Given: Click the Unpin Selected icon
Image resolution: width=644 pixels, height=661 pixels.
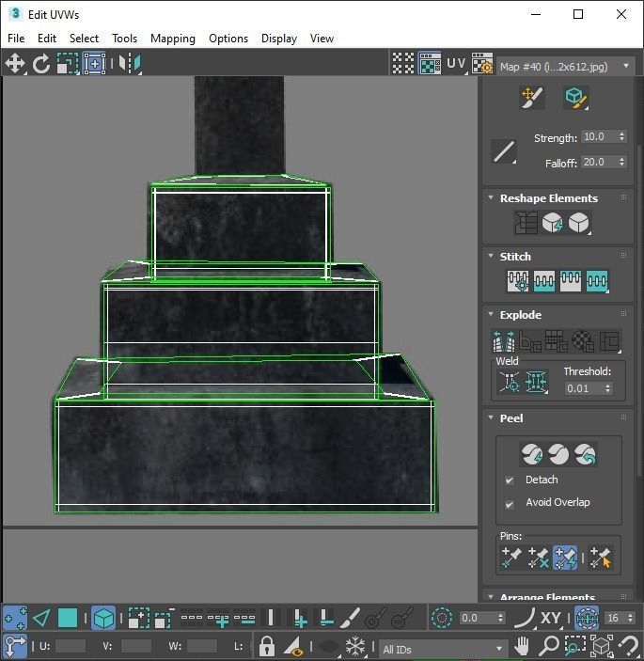Looking at the screenshot, I should click(538, 558).
